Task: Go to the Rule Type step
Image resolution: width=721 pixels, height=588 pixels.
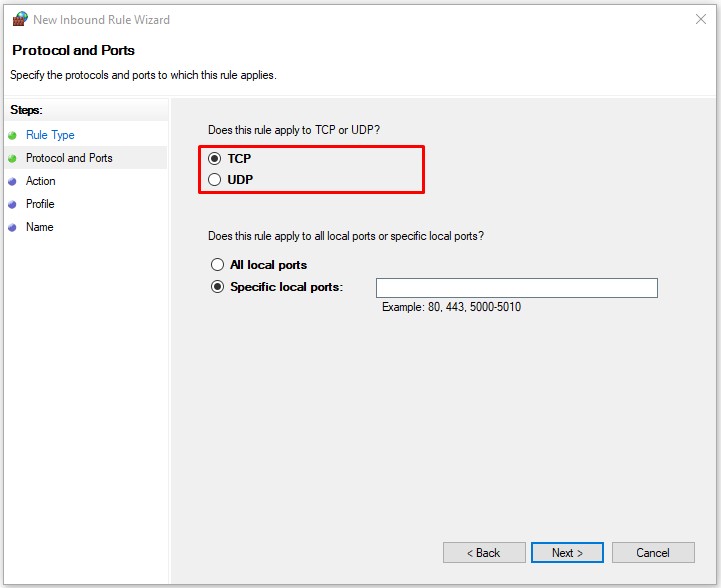Action: [x=50, y=135]
